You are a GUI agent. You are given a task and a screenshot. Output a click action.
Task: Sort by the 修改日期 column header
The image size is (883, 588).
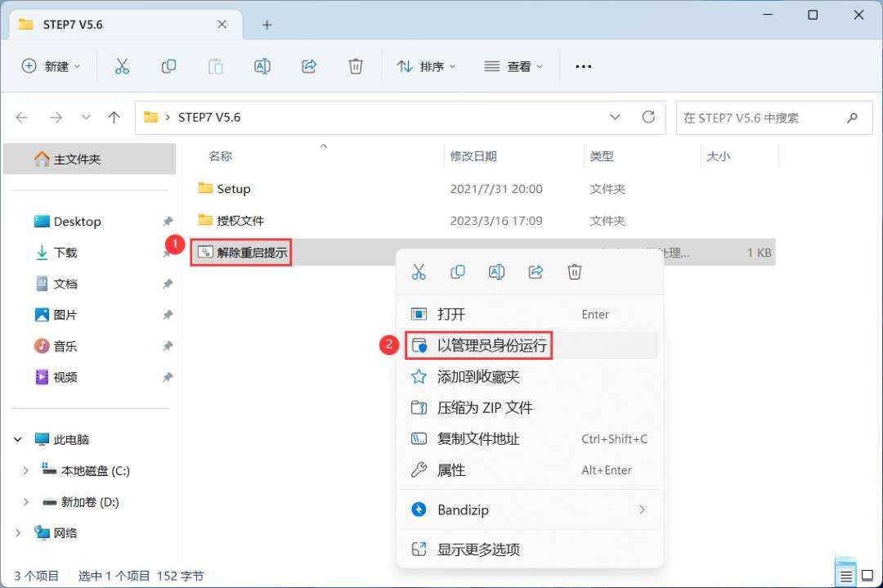pos(473,156)
